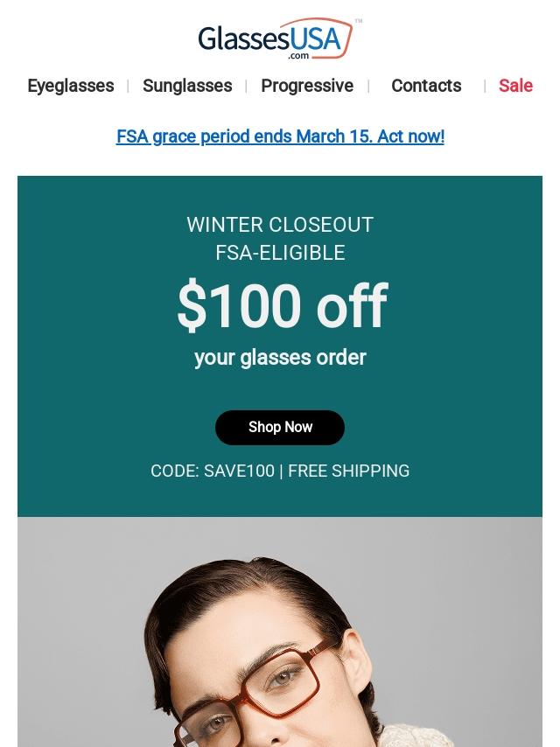Go to the Sunglasses section
Screen dimensions: 560x747
(187, 86)
